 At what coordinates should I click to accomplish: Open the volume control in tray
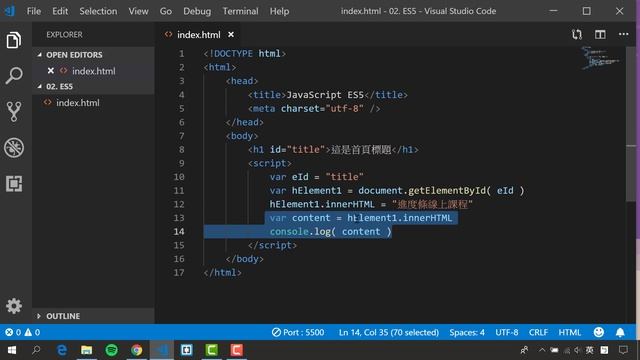point(577,350)
